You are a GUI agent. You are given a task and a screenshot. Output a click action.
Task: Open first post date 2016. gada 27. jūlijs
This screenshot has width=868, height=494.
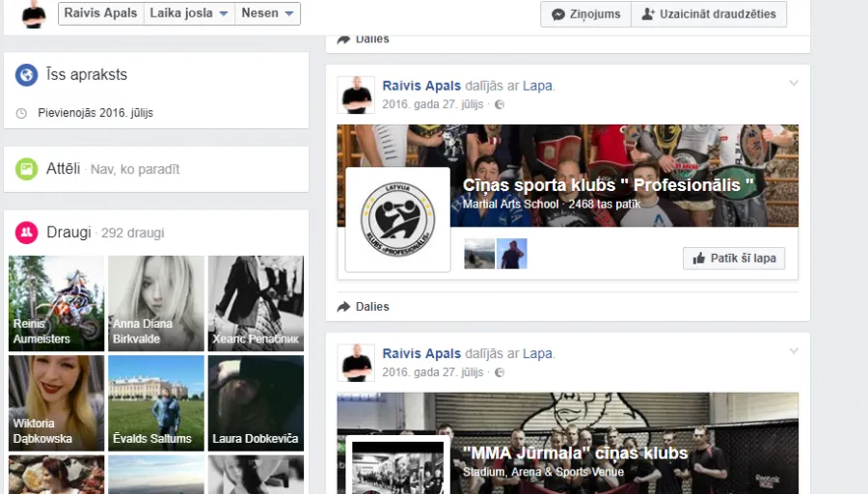tap(433, 104)
